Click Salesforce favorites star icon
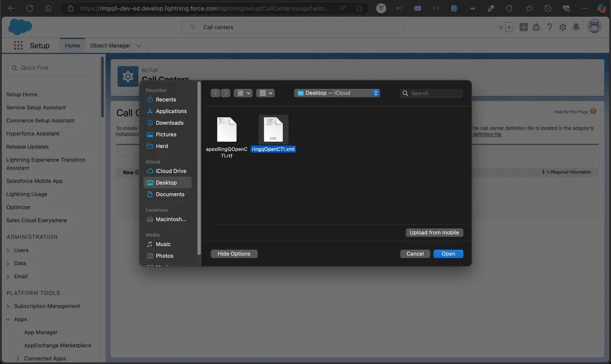 click(501, 27)
